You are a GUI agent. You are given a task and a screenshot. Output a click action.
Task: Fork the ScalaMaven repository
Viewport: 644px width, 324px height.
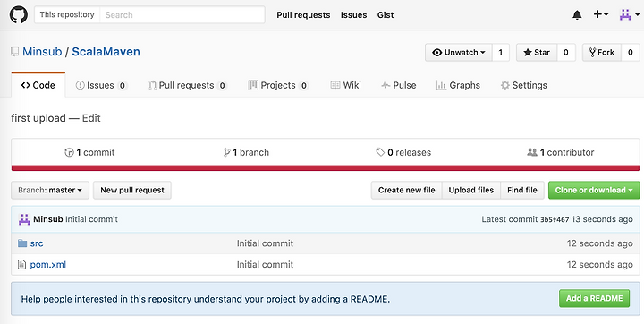(x=602, y=53)
